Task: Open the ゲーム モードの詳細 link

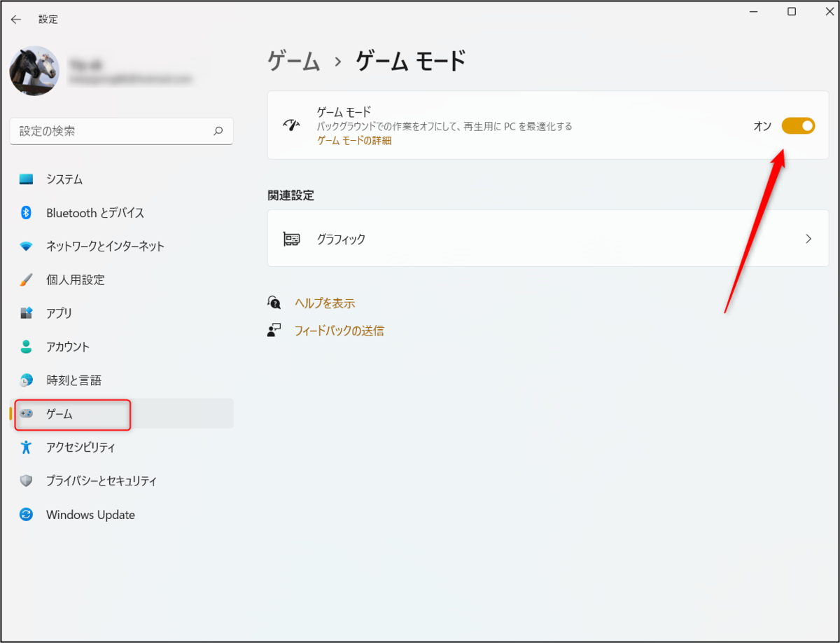Action: (353, 139)
